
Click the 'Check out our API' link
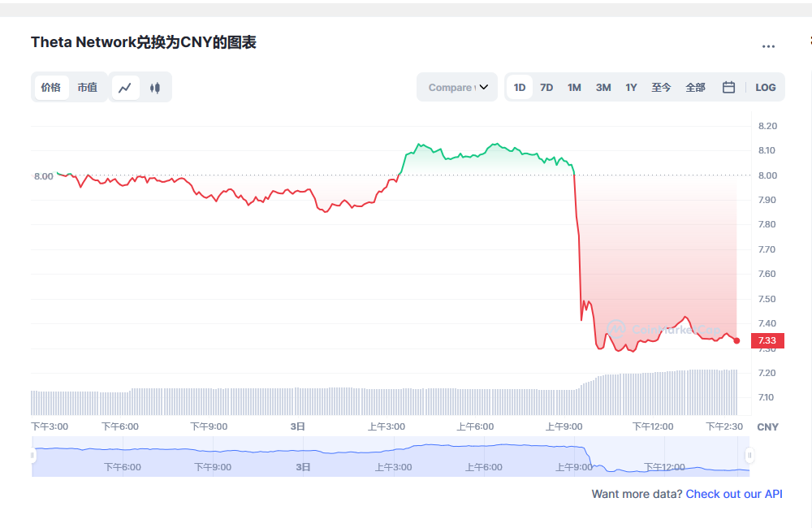(734, 494)
